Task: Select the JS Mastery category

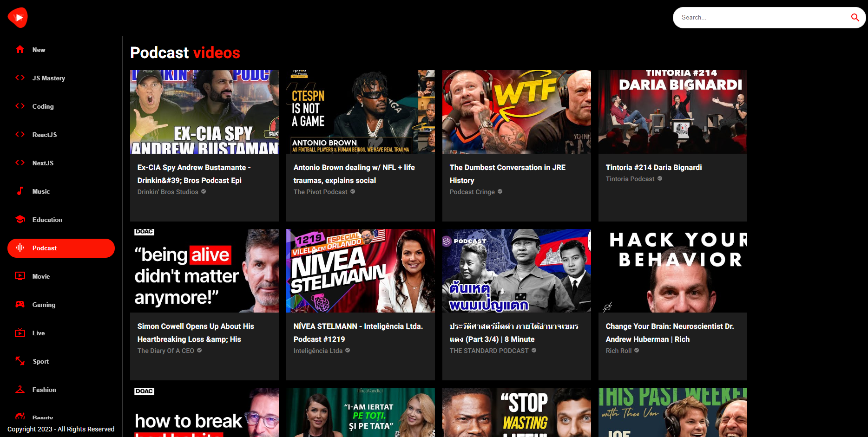Action: 61,78
